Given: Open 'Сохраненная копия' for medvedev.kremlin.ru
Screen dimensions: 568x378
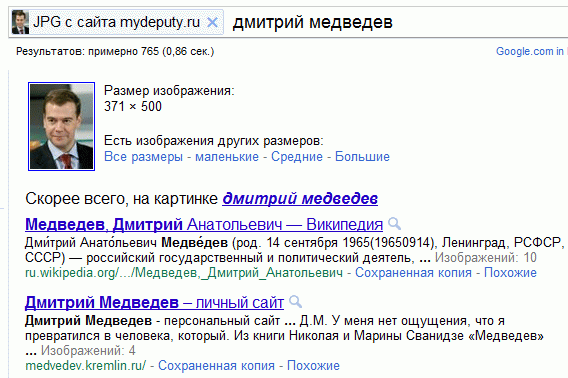Looking at the screenshot, I should (216, 365).
